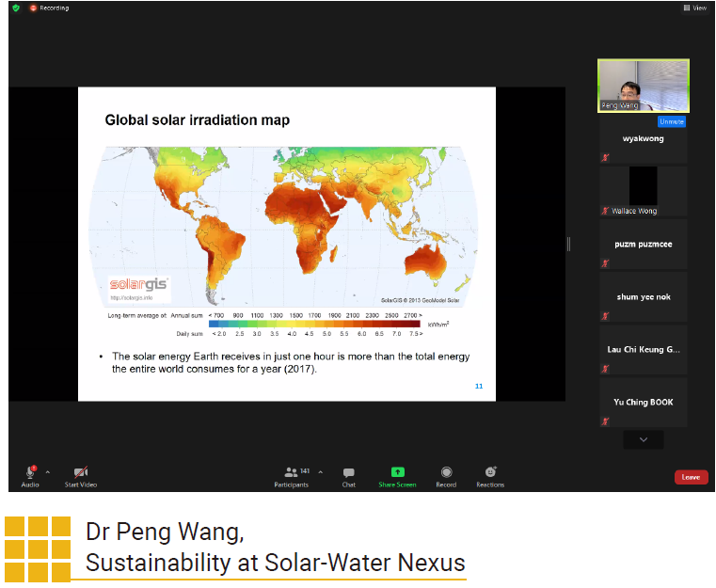Show more participants with down chevron
This screenshot has height=588, width=716.
pos(644,439)
